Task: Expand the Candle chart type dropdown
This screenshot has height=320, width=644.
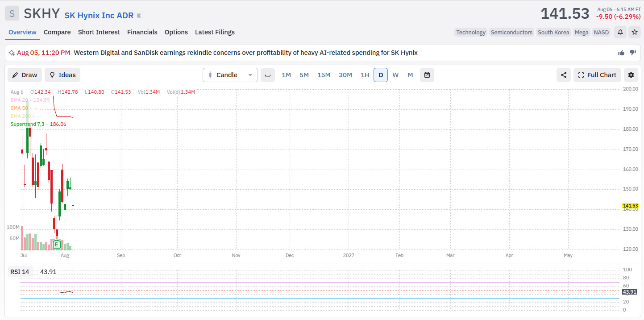Action: [230, 75]
